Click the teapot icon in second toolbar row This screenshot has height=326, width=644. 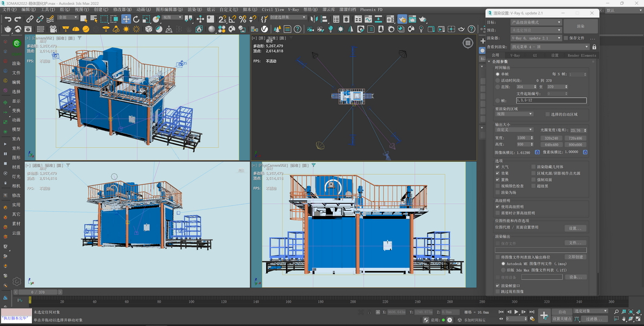click(x=8, y=29)
